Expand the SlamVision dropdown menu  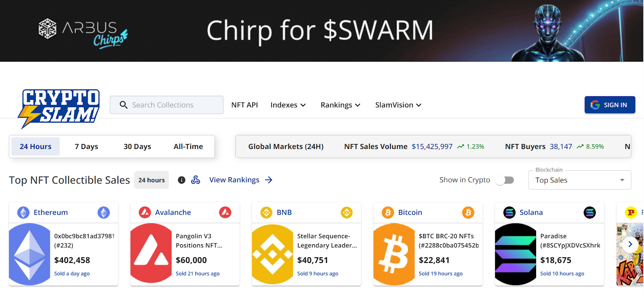tap(398, 105)
